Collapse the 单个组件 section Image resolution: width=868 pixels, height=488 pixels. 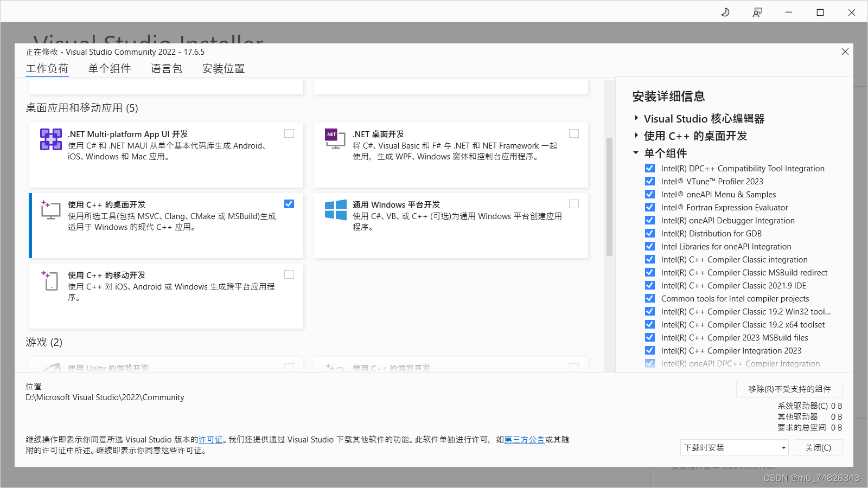coord(636,153)
